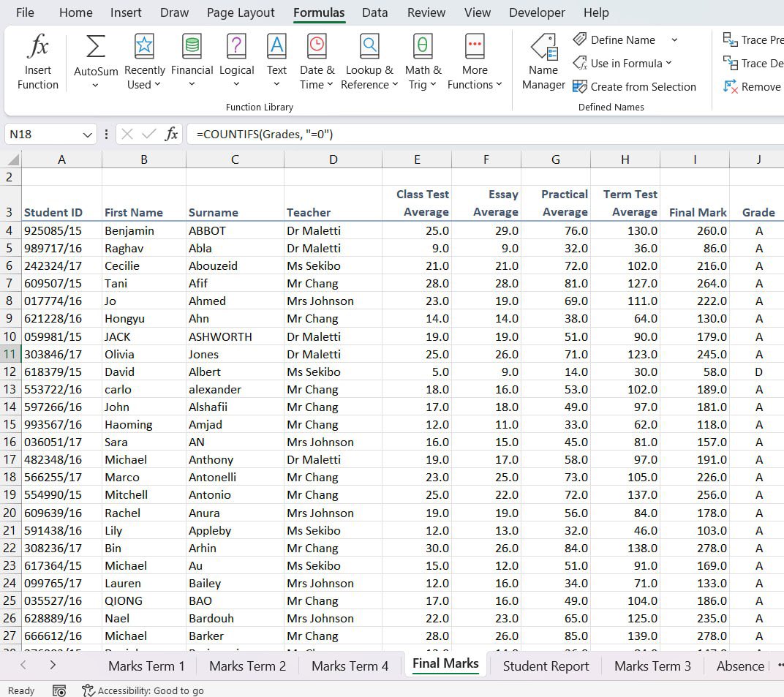Click cell with surname ASHWORTH
Viewport: 784px width, 697px height.
235,336
